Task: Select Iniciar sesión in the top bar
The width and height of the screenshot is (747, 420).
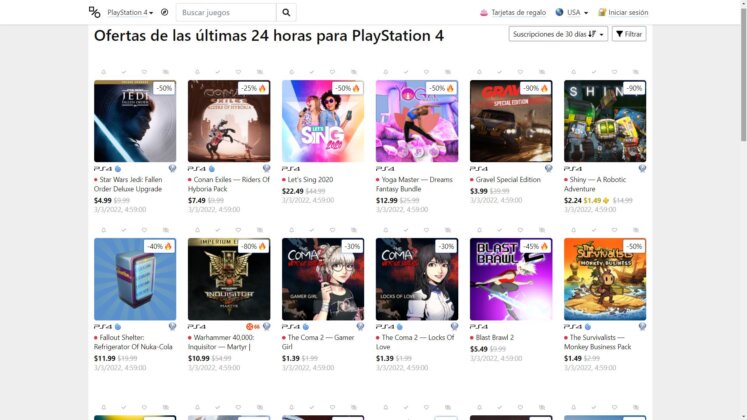Action: click(623, 12)
